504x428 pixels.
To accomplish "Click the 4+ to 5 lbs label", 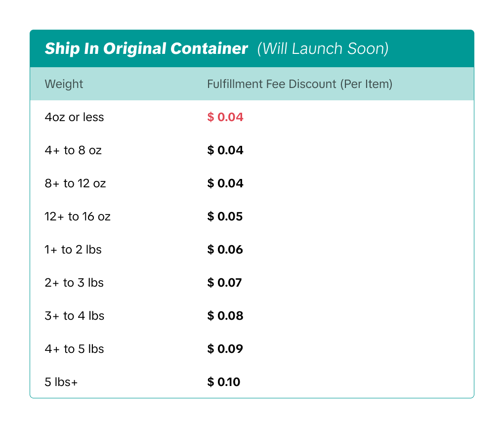I will tap(74, 349).
